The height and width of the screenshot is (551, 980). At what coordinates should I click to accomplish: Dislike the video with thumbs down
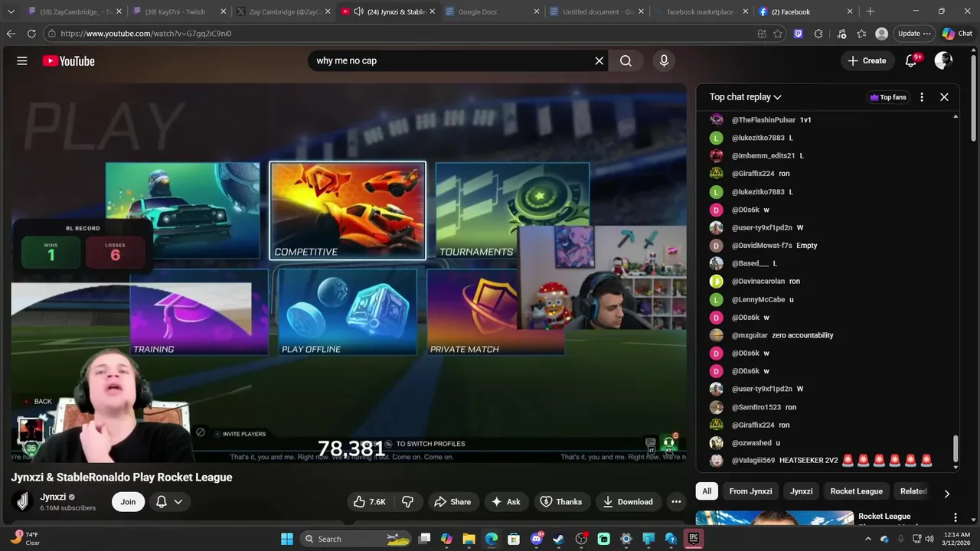pyautogui.click(x=408, y=502)
